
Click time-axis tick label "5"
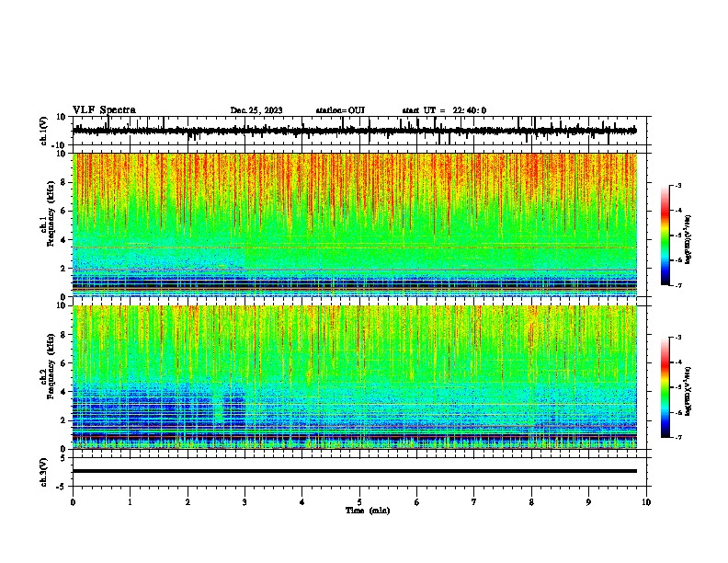coord(359,502)
